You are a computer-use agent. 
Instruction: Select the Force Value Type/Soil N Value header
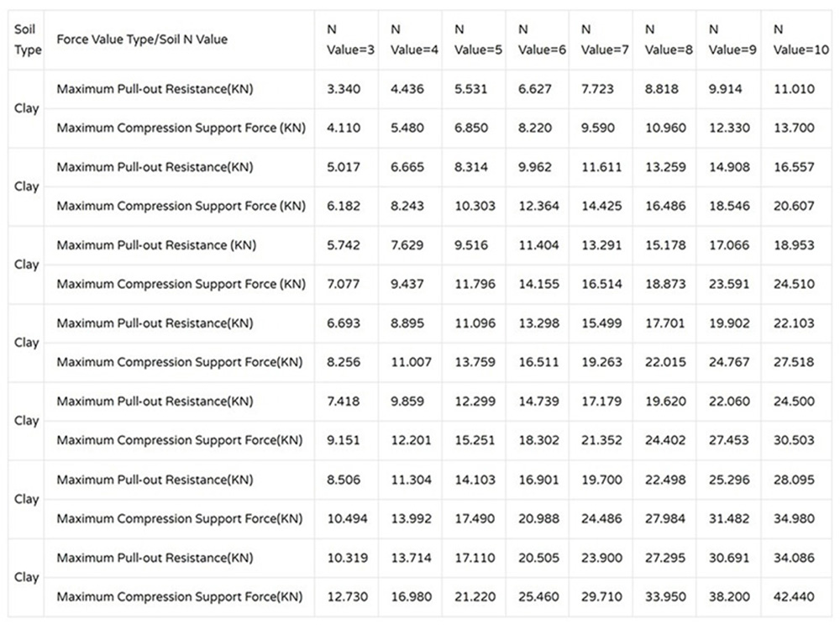click(141, 39)
